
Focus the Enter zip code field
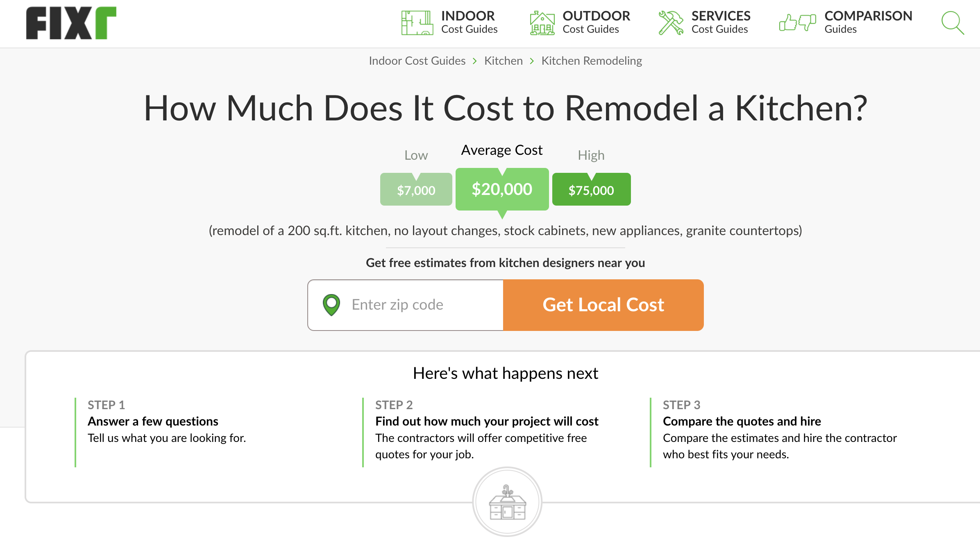tap(422, 305)
